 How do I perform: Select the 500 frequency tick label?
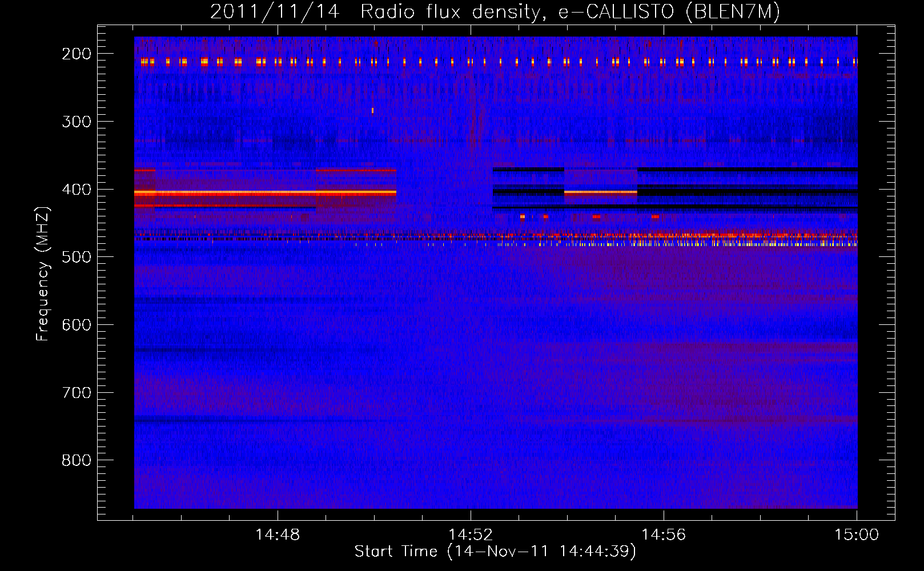click(77, 257)
